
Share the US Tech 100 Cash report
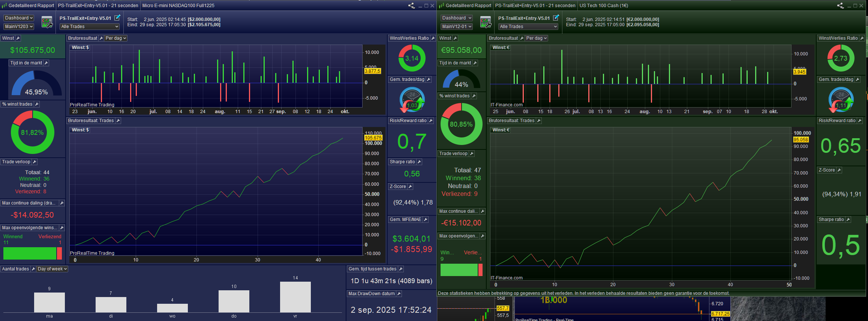click(840, 6)
